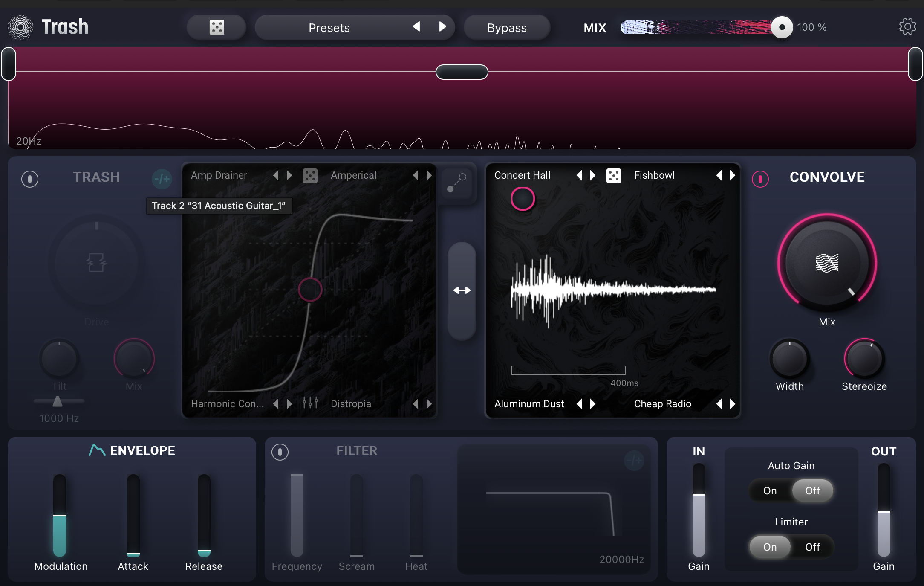Click the Envelope Modulation slider

[x=60, y=515]
